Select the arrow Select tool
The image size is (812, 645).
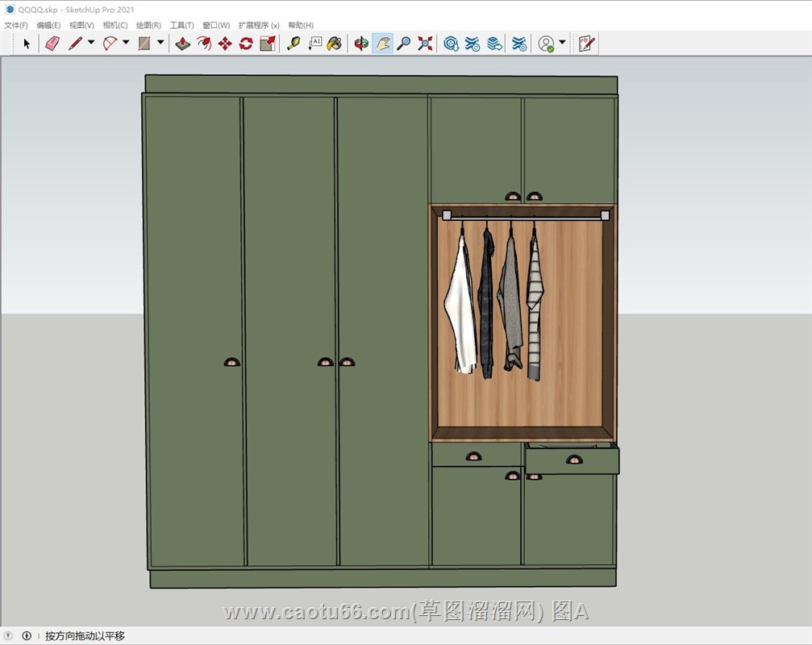click(x=27, y=44)
